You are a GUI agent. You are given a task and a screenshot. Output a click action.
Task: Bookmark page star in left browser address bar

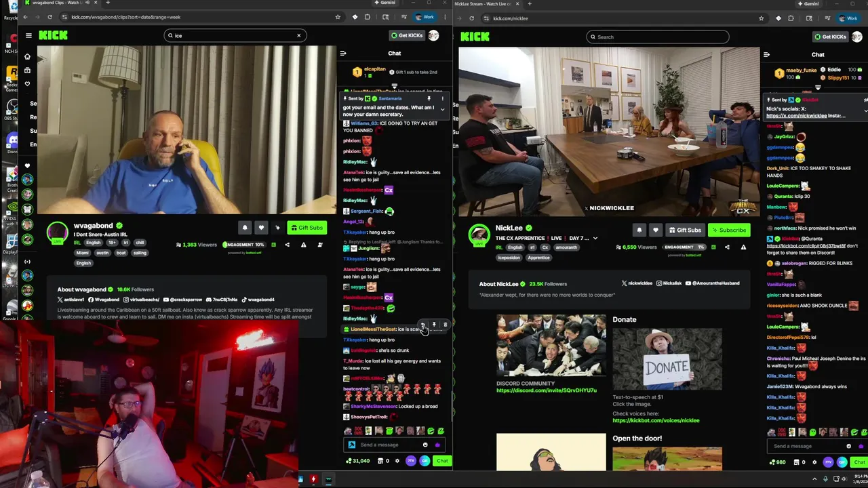338,17
